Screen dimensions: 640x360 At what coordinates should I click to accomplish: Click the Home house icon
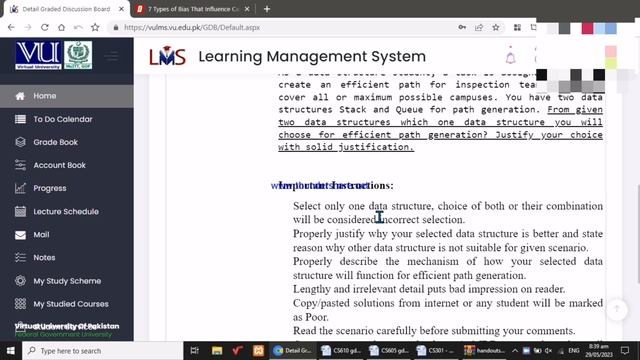(x=20, y=96)
